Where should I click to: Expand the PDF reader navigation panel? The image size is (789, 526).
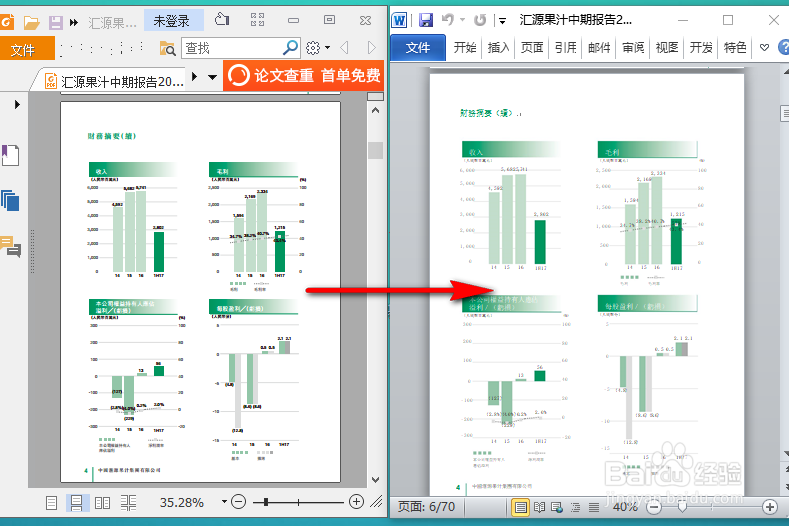pyautogui.click(x=17, y=104)
